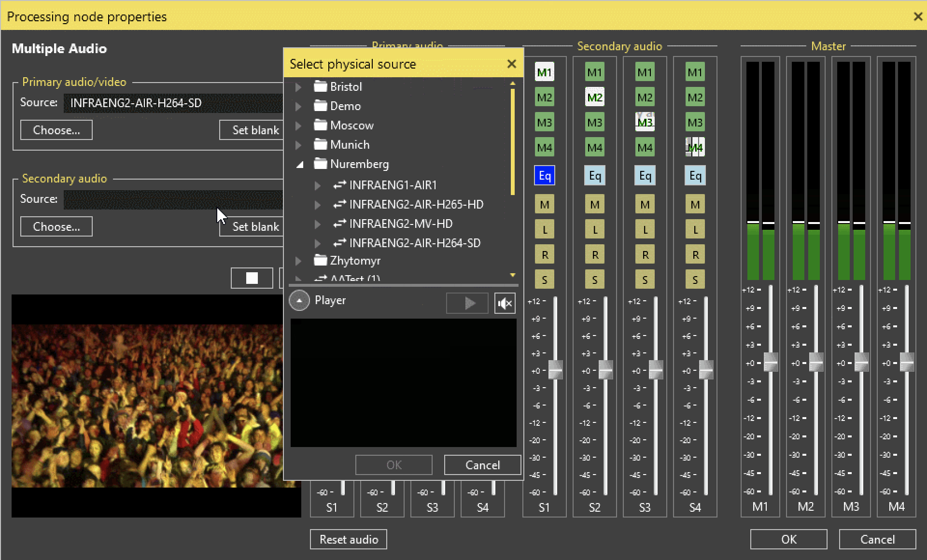Screen dimensions: 927x560
Task: Open the Eq for secondary audio S3
Action: click(x=645, y=176)
